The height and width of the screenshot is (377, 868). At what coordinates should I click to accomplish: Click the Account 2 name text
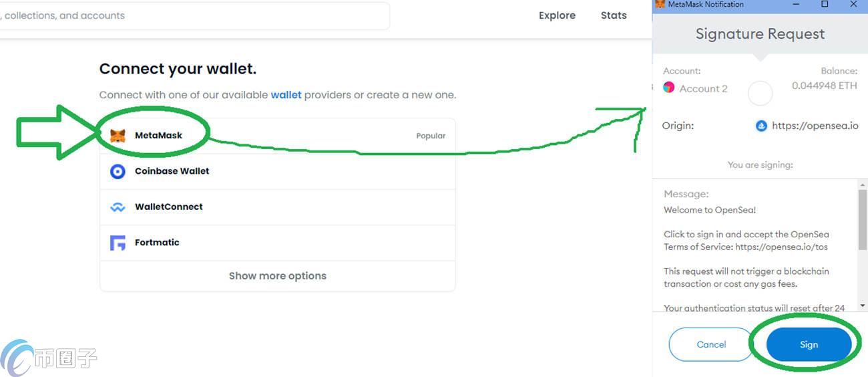(703, 88)
